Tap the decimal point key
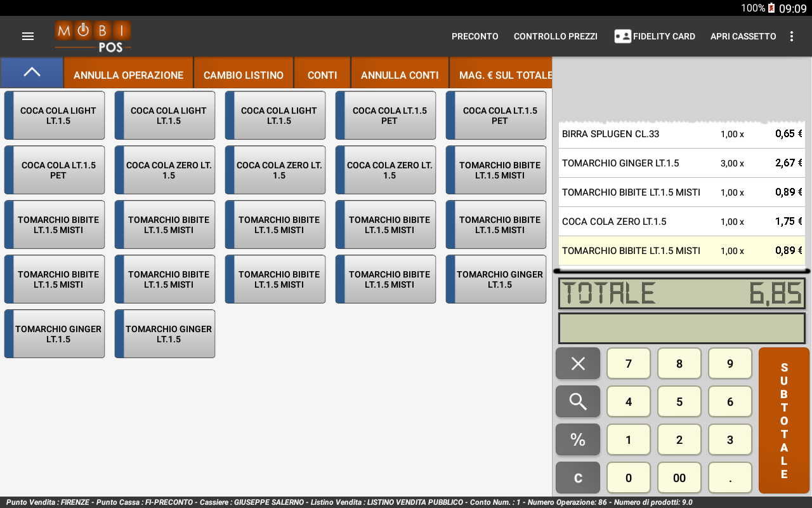 click(730, 478)
